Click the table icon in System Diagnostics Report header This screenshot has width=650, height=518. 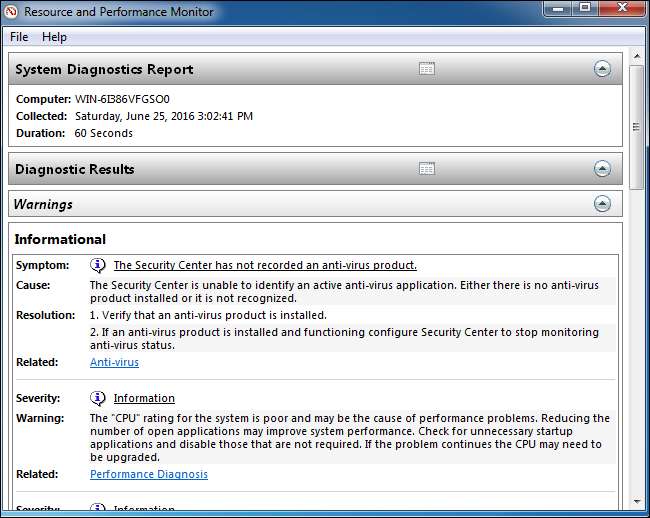tap(427, 69)
